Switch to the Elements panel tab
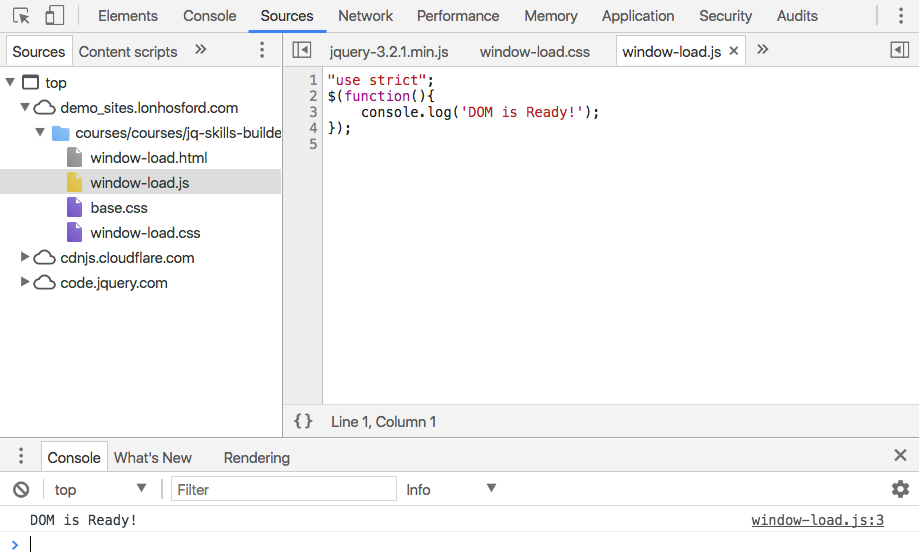The height and width of the screenshot is (560, 919). pos(128,16)
